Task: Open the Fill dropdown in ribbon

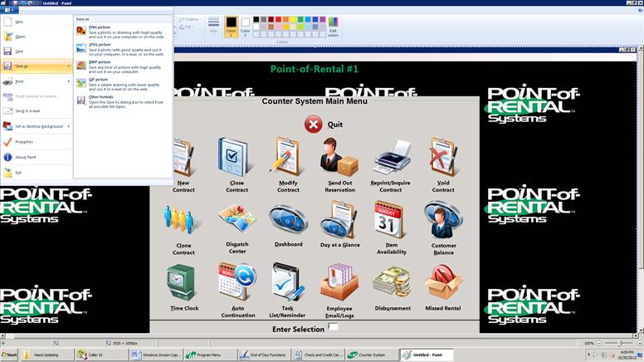Action: [x=187, y=27]
